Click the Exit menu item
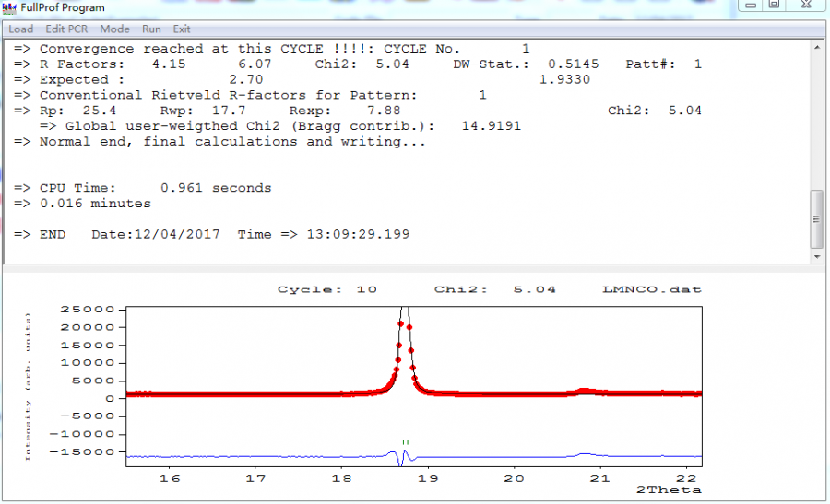 click(182, 29)
